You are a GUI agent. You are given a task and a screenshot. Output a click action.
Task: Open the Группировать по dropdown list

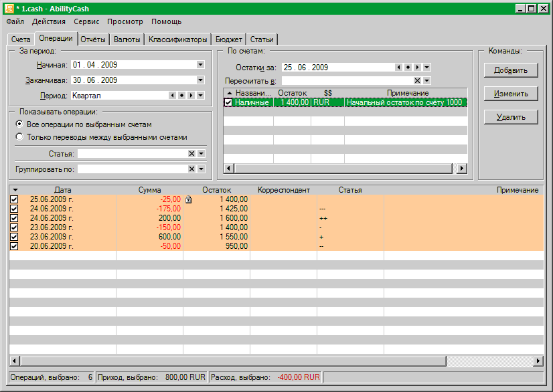[201, 169]
